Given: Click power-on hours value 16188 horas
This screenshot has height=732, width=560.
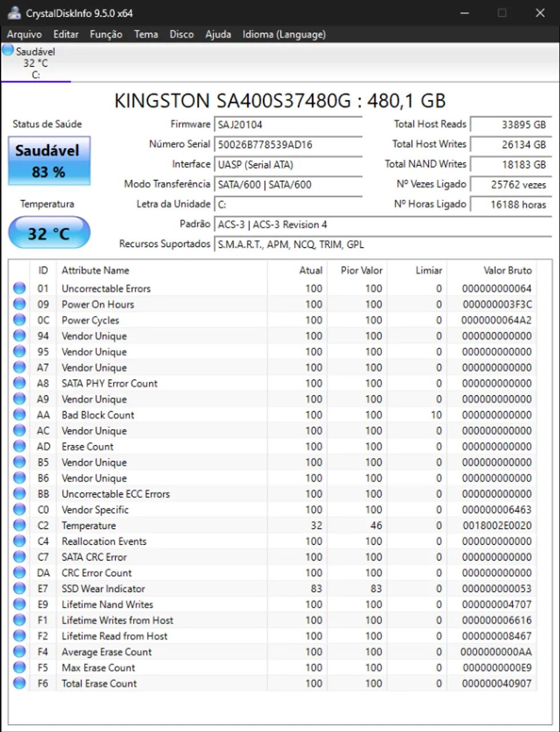Looking at the screenshot, I should click(511, 205).
